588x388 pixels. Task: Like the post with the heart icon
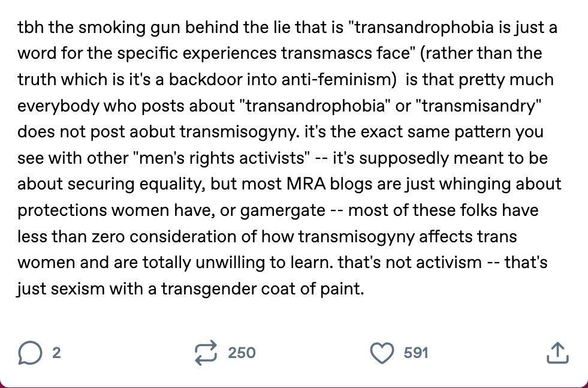click(382, 353)
